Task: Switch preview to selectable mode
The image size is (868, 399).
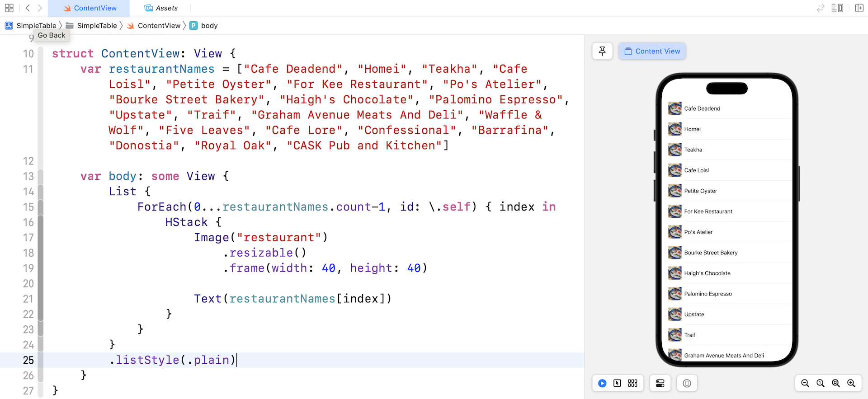Action: pos(617,383)
